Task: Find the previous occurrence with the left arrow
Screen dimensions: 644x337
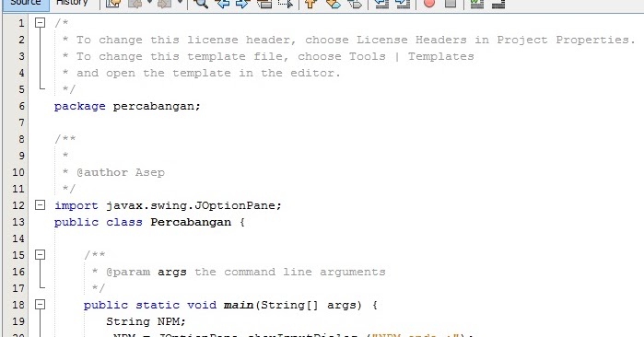Action: [x=222, y=4]
